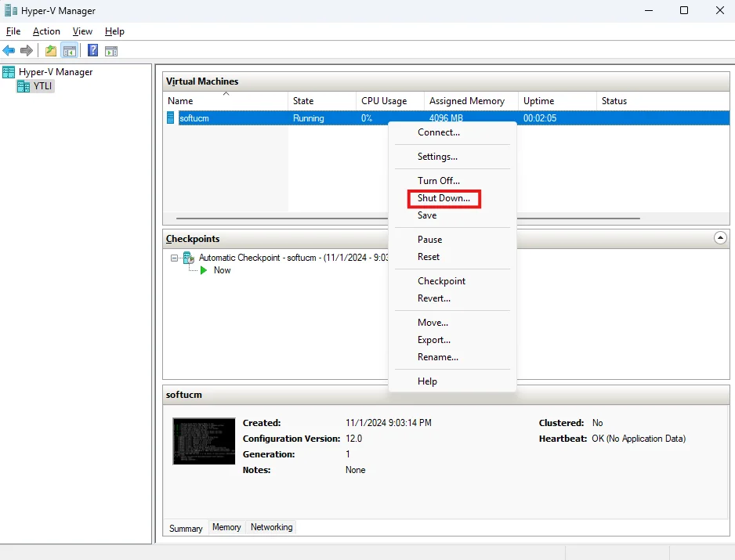Sort by the Uptime column header
The height and width of the screenshot is (560, 735).
click(557, 101)
